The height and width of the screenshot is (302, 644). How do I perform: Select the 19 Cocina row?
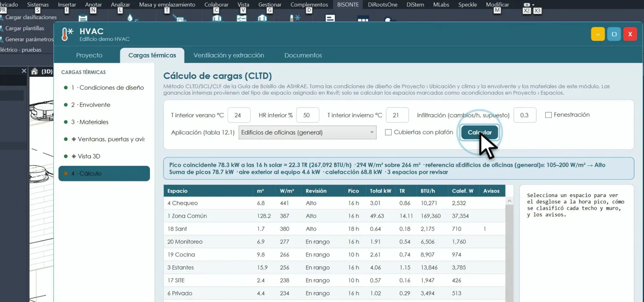point(334,255)
